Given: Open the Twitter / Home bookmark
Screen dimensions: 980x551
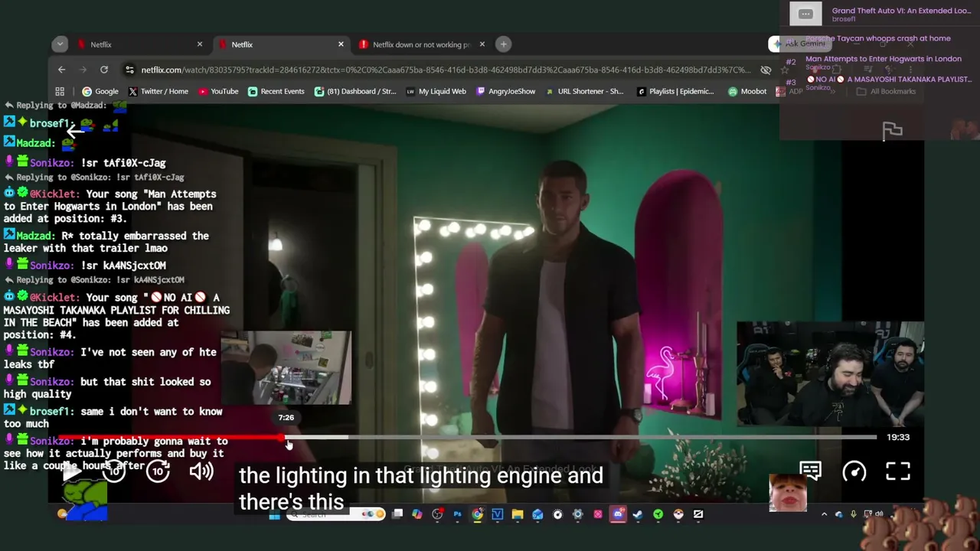Looking at the screenshot, I should [x=158, y=92].
